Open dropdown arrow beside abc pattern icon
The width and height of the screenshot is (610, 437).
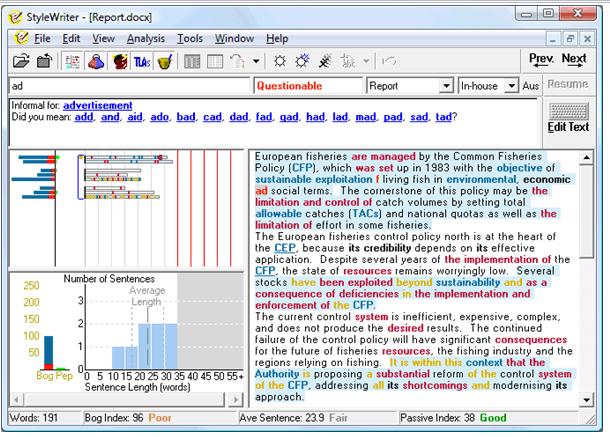(366, 61)
